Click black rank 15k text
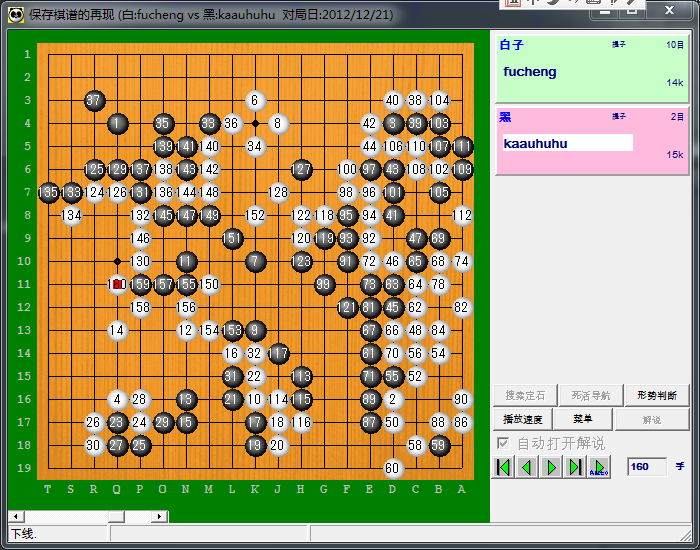 675,154
